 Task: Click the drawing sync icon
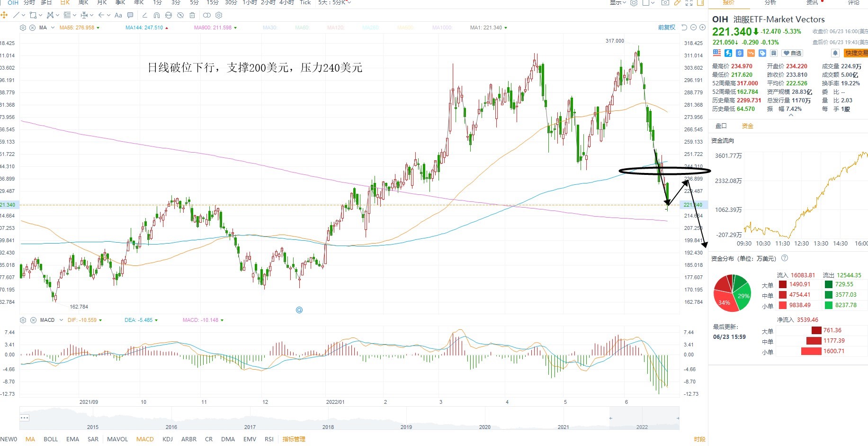169,15
